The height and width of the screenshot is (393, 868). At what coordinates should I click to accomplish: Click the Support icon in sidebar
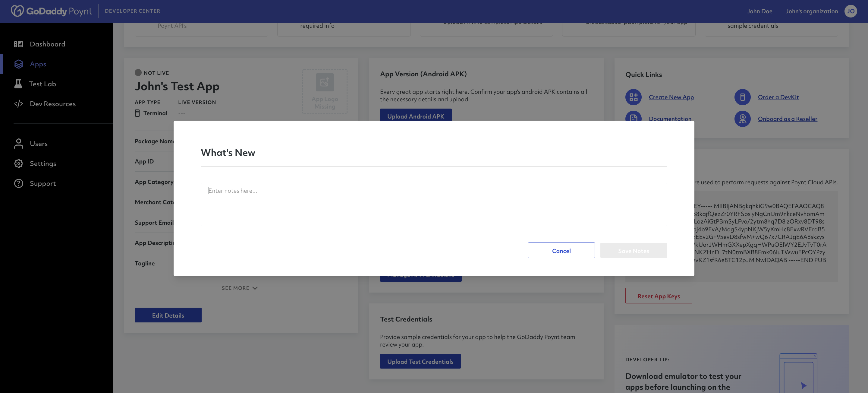(x=18, y=183)
